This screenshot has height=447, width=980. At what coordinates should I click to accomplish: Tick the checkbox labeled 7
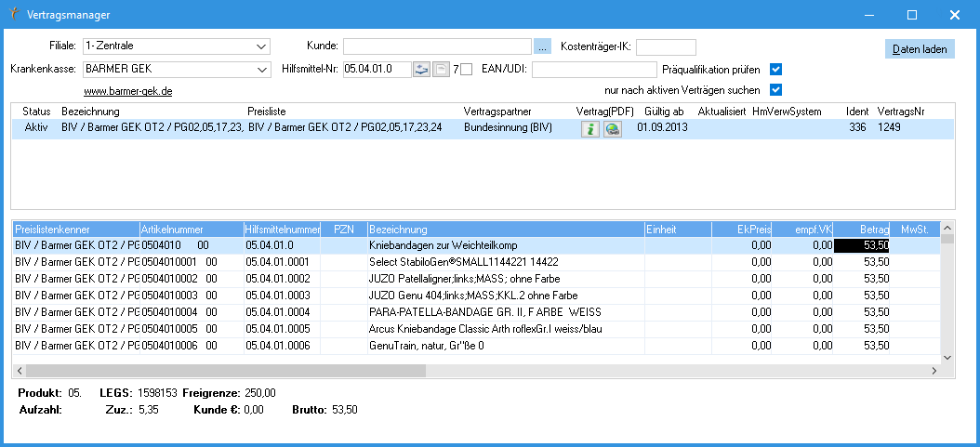click(x=467, y=69)
